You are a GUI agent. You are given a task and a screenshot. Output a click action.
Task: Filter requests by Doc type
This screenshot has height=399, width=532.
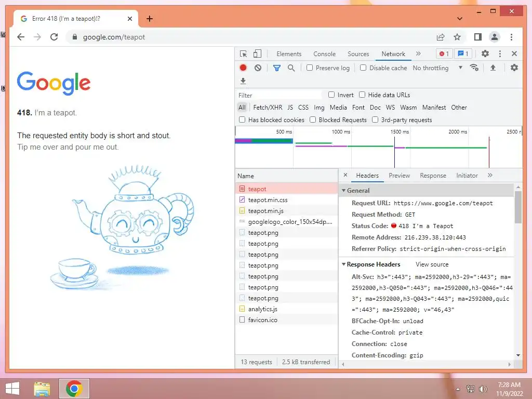[x=375, y=108]
